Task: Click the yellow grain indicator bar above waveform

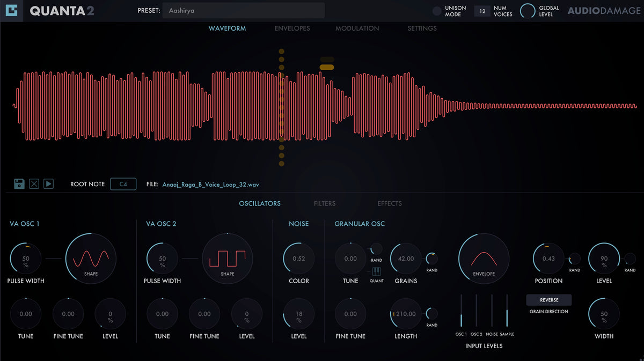Action: click(327, 67)
